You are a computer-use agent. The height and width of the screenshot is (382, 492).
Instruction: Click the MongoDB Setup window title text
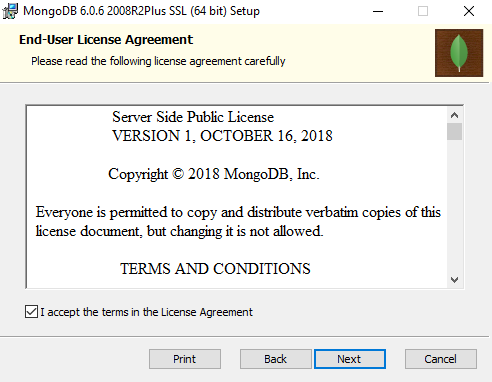coord(141,11)
